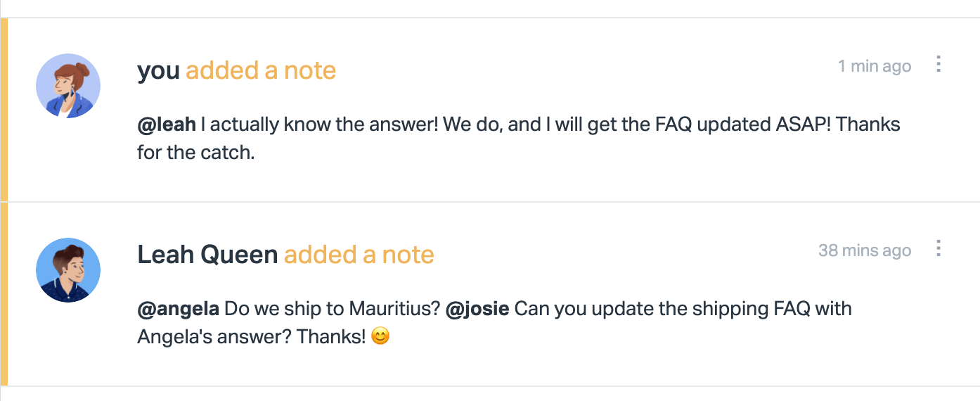Click the "1 min ago" timestamp

pyautogui.click(x=874, y=66)
